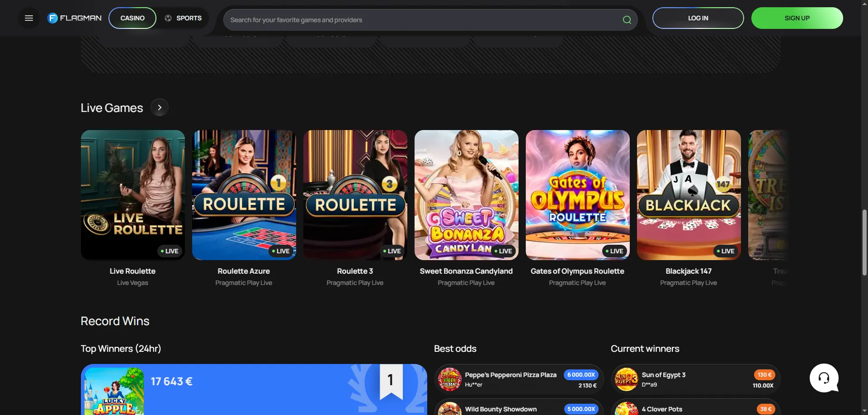
Task: Open the Roulette 3 game thumbnail
Action: click(x=355, y=195)
